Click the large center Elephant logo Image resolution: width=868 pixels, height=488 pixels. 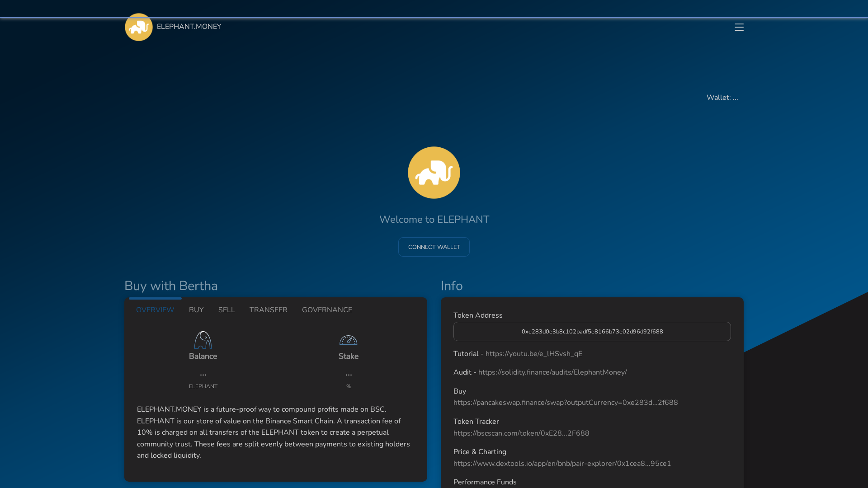434,173
